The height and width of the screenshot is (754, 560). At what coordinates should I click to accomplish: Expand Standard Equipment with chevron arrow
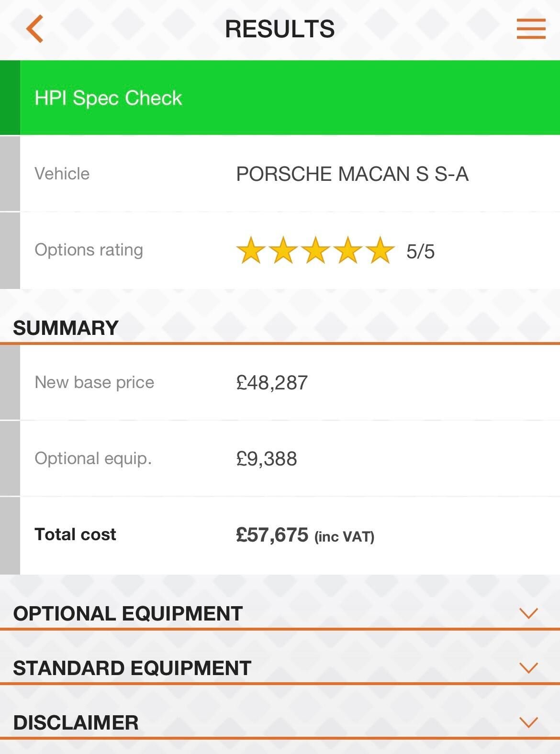(529, 667)
